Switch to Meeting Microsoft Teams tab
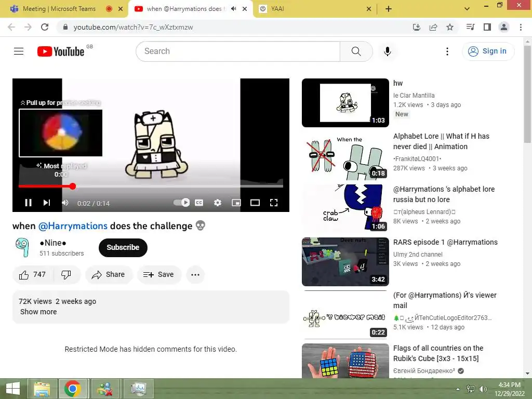Viewport: 532px width, 399px height. [x=59, y=9]
